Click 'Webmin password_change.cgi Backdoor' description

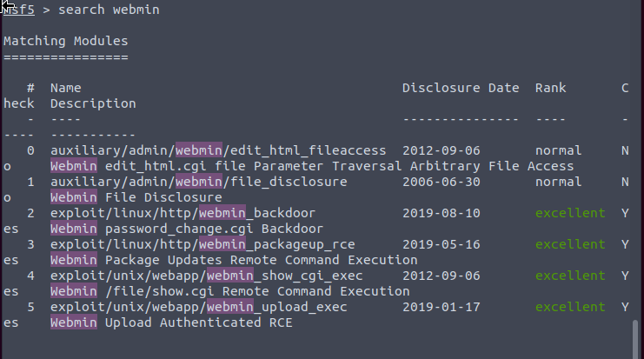[x=187, y=229]
